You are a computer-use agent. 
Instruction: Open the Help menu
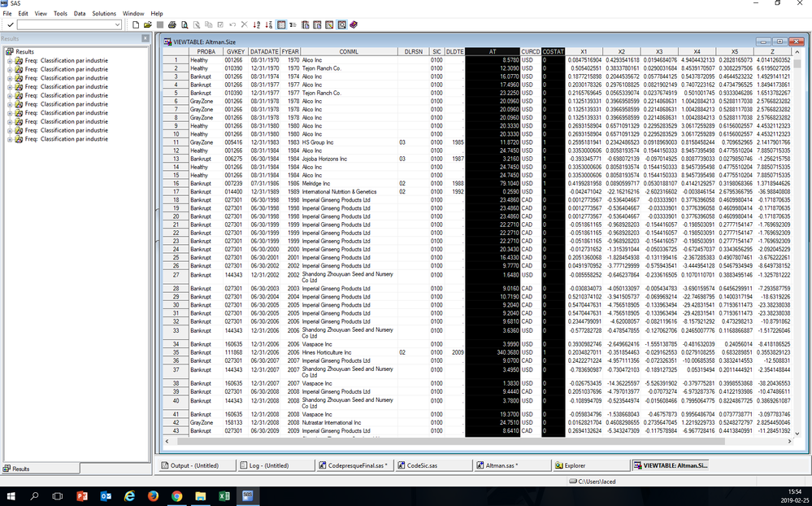pyautogui.click(x=157, y=14)
